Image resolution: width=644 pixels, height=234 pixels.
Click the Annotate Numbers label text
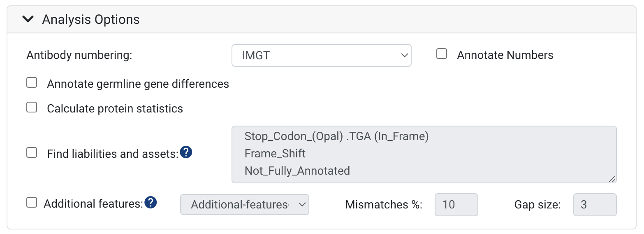(505, 55)
